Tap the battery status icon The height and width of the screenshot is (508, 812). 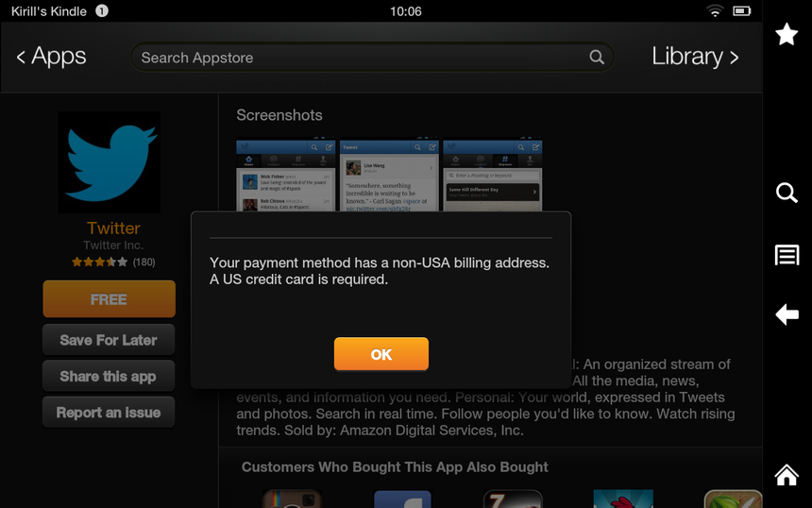tap(741, 11)
